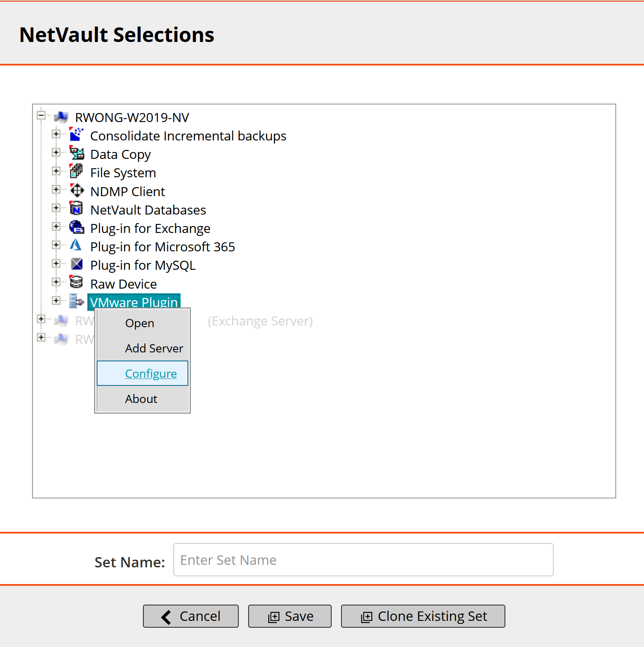This screenshot has width=644, height=647.
Task: Expand the greyed client on the Exchange Server row
Action: pyautogui.click(x=41, y=319)
